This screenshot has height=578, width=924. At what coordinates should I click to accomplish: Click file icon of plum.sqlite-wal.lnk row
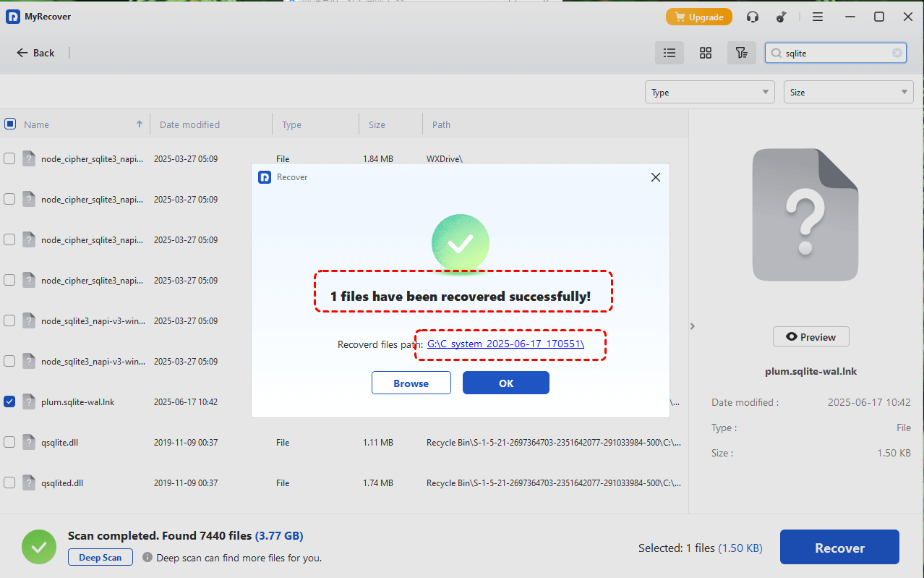click(x=29, y=401)
